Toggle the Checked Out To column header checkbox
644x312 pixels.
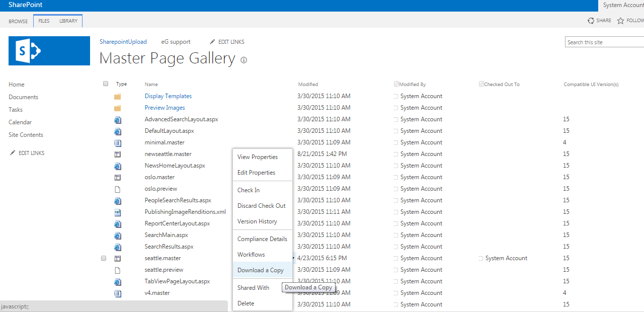pyautogui.click(x=481, y=84)
